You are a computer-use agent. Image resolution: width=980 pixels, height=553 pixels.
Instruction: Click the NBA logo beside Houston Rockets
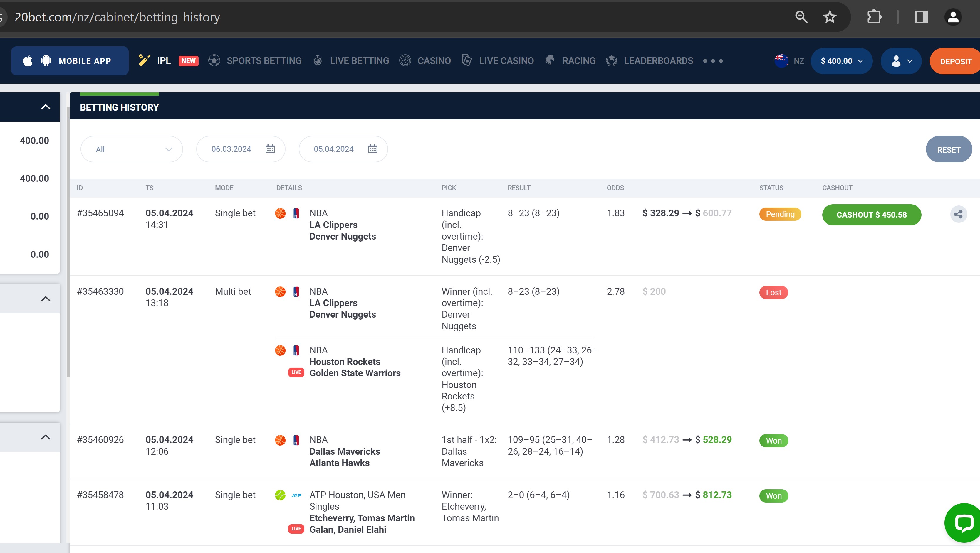296,350
